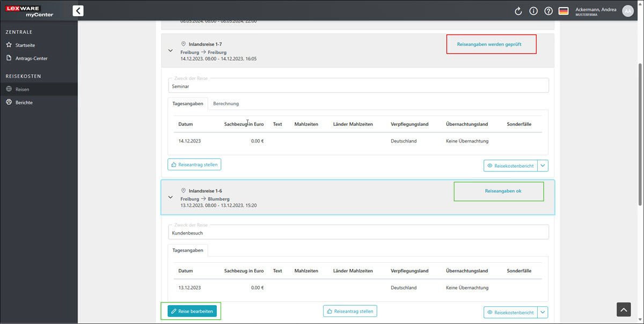The width and height of the screenshot is (644, 324).
Task: Switch to the Berechnung tab
Action: pyautogui.click(x=225, y=103)
